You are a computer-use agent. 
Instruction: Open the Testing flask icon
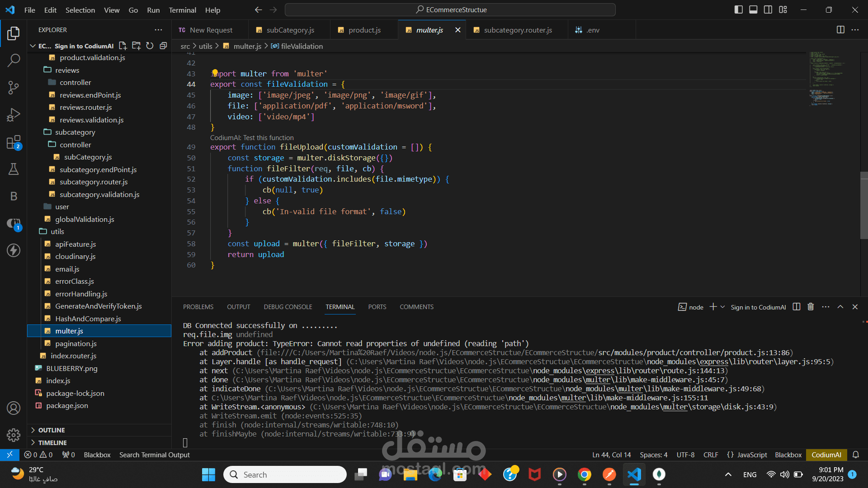(x=14, y=169)
